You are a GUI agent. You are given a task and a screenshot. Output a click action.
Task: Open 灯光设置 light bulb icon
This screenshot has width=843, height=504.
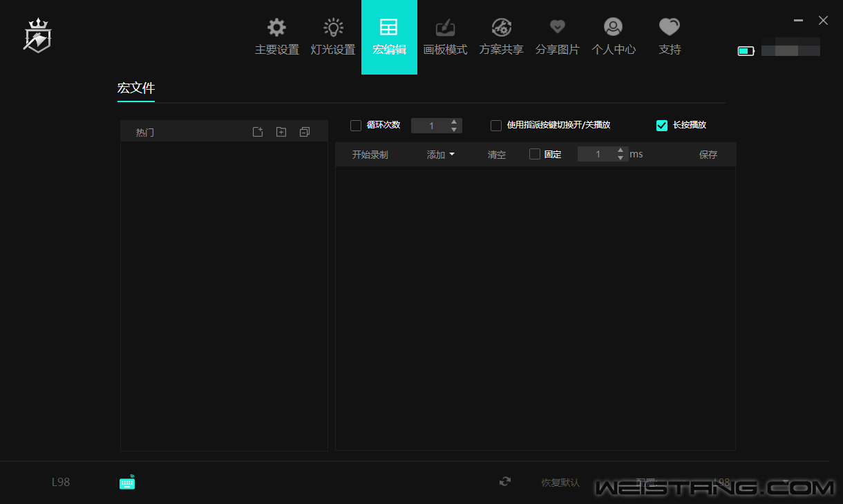[x=333, y=28]
